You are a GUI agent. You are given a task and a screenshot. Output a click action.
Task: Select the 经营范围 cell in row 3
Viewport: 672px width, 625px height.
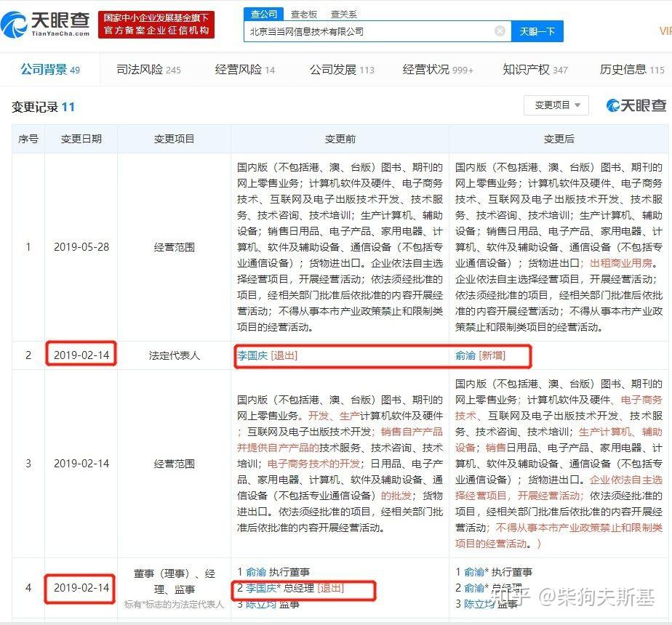pyautogui.click(x=175, y=464)
